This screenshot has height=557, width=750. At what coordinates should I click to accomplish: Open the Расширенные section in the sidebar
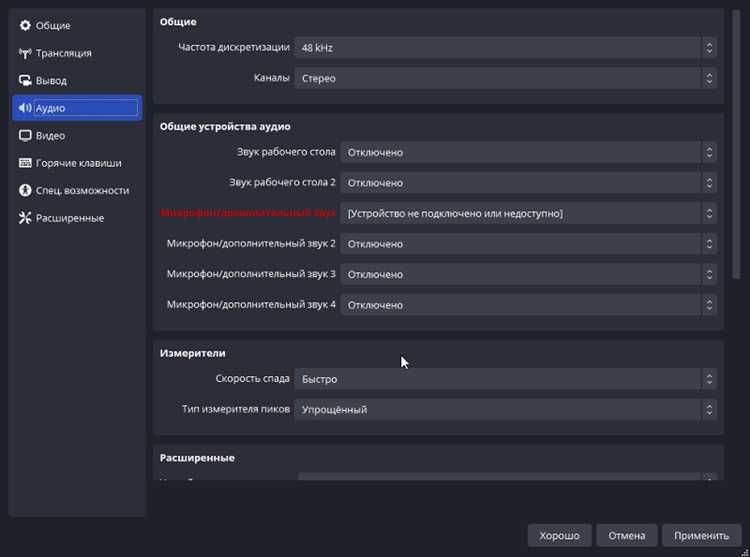coord(77,218)
